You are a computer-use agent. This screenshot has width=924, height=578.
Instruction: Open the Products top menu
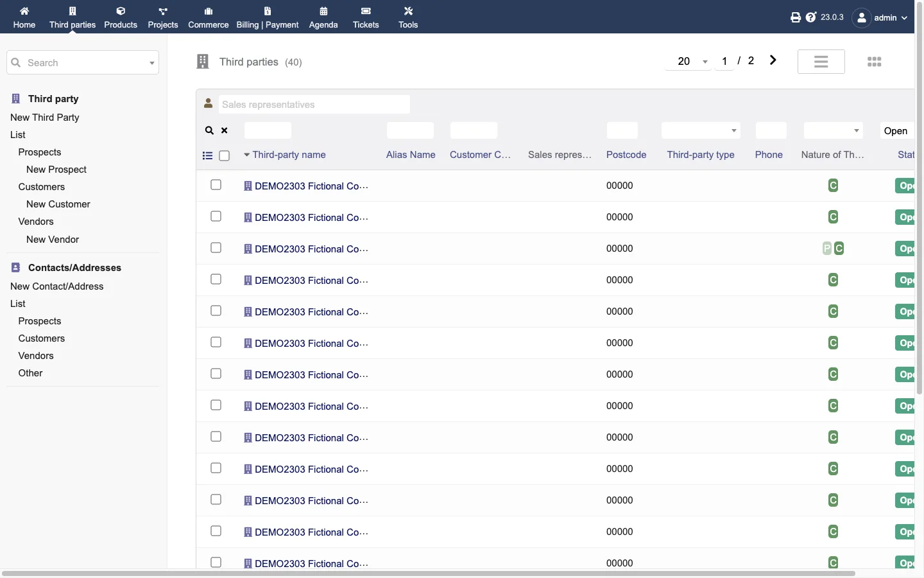pos(121,17)
